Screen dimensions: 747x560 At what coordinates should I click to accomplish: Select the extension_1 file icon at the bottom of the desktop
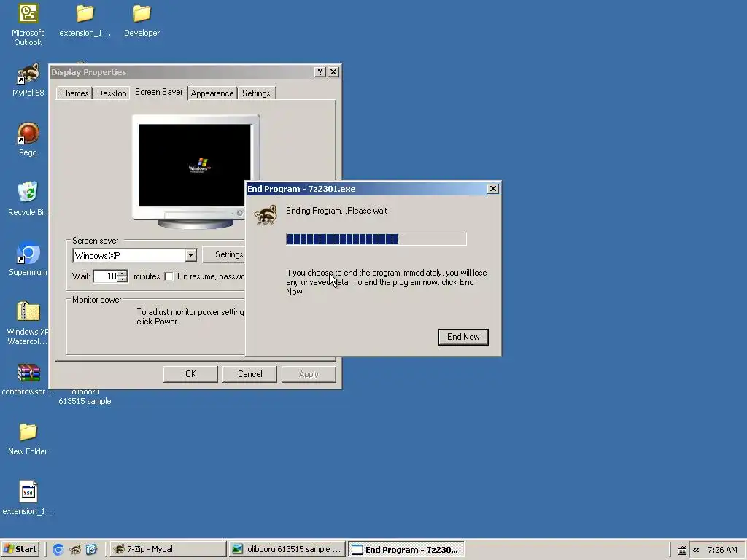(28, 498)
